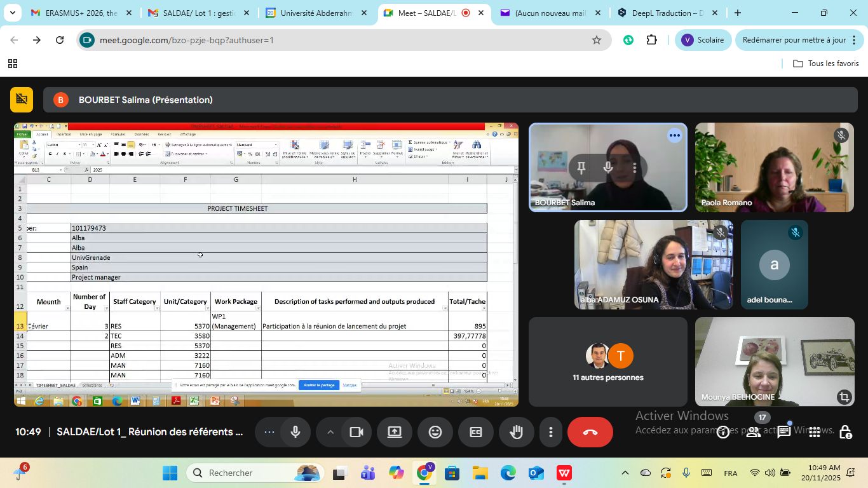Open more options three-dot menu in call bar

(x=550, y=432)
